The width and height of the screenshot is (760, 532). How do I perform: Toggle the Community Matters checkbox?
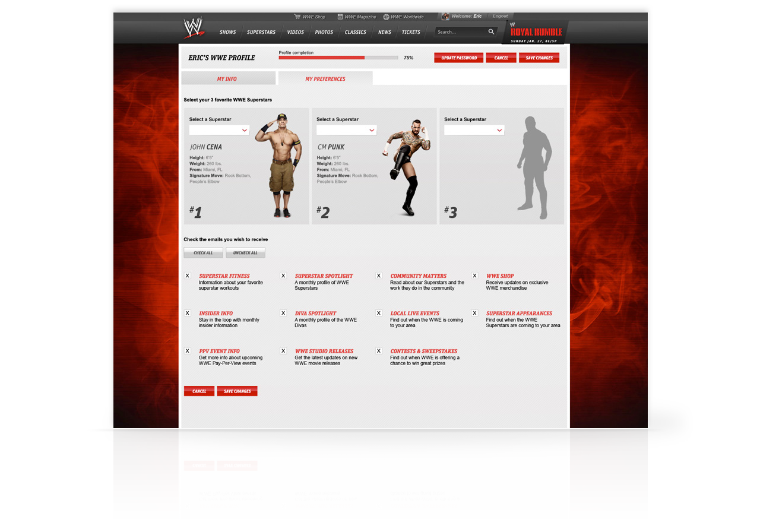tap(379, 275)
